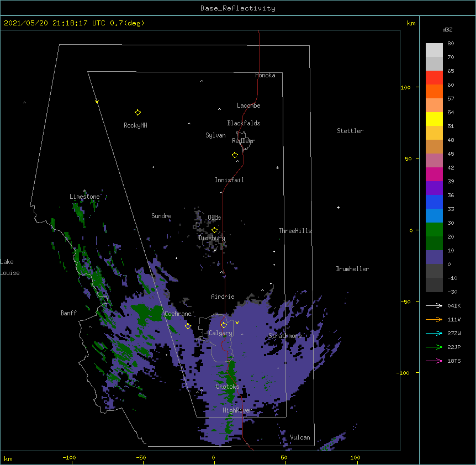Pick the bright yellow swatch in dBZ legend
Viewport: 476px width, 465px height.
pyautogui.click(x=434, y=119)
